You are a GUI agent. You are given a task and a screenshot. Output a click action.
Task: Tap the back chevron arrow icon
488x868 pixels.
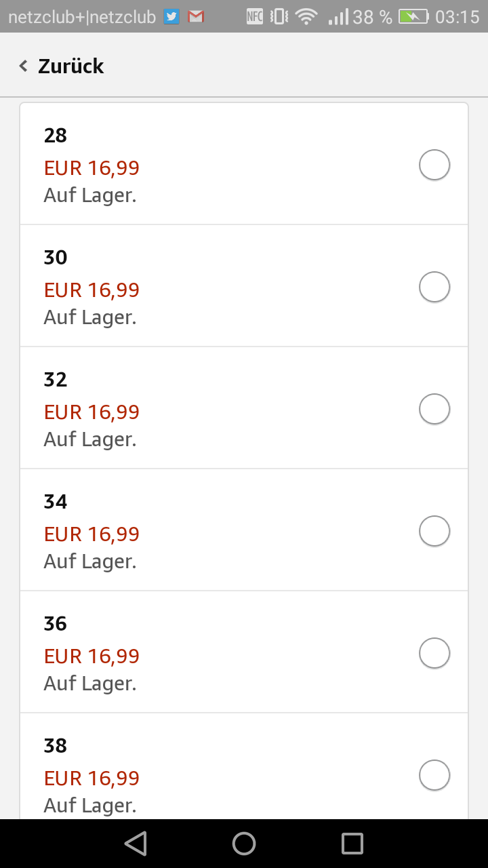coord(24,66)
